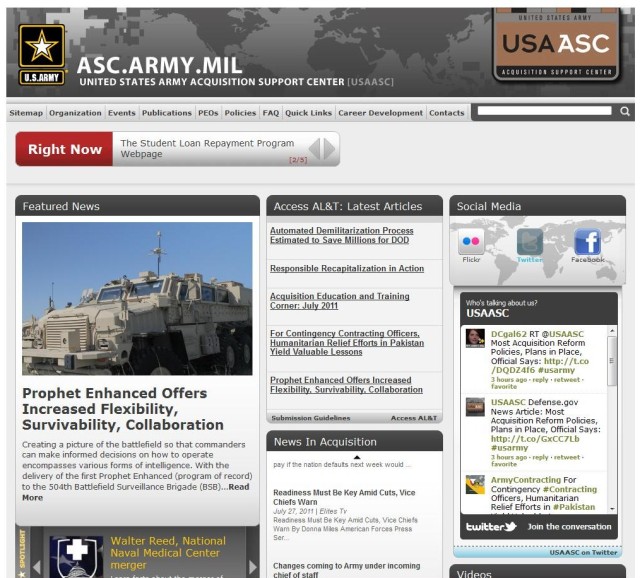Image resolution: width=640 pixels, height=578 pixels.
Task: Click the USAASC tweet avatar image
Action: pos(475,407)
